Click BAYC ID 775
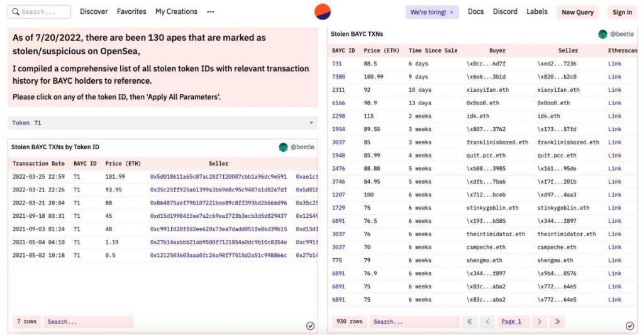 [x=337, y=261]
